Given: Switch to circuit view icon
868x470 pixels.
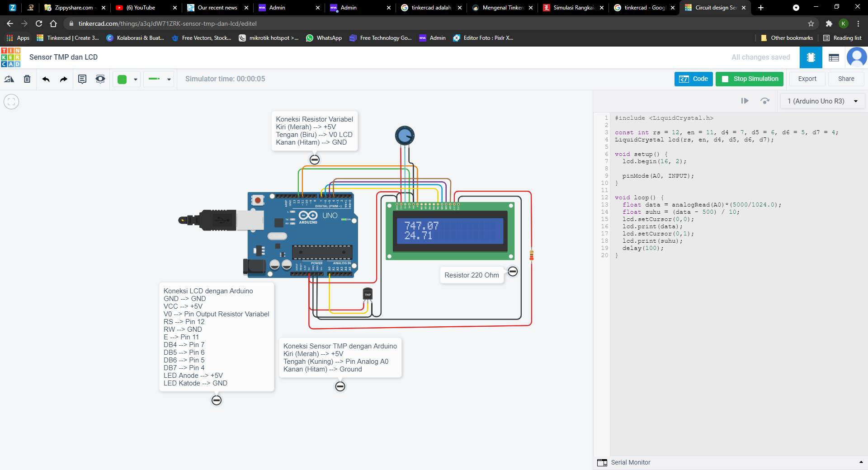Looking at the screenshot, I should pos(811,57).
